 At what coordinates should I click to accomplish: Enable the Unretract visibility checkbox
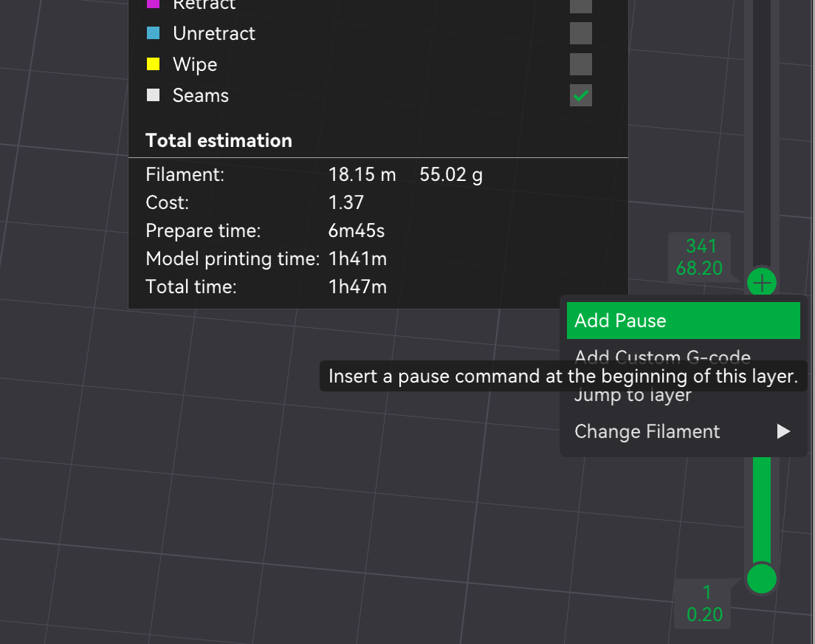click(580, 33)
